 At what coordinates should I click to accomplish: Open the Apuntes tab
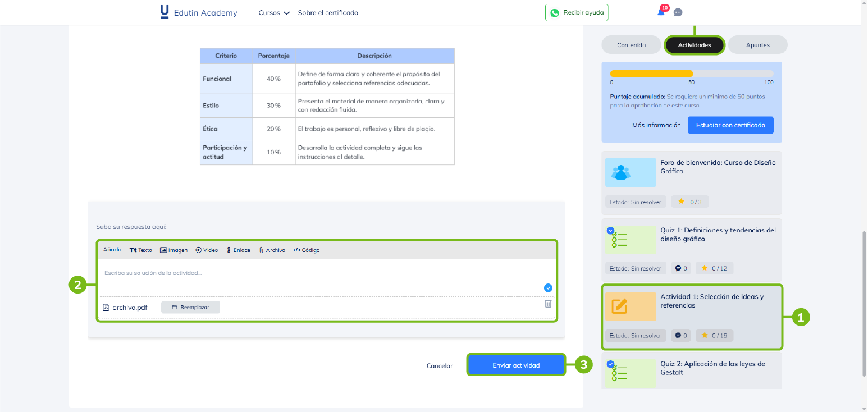757,45
